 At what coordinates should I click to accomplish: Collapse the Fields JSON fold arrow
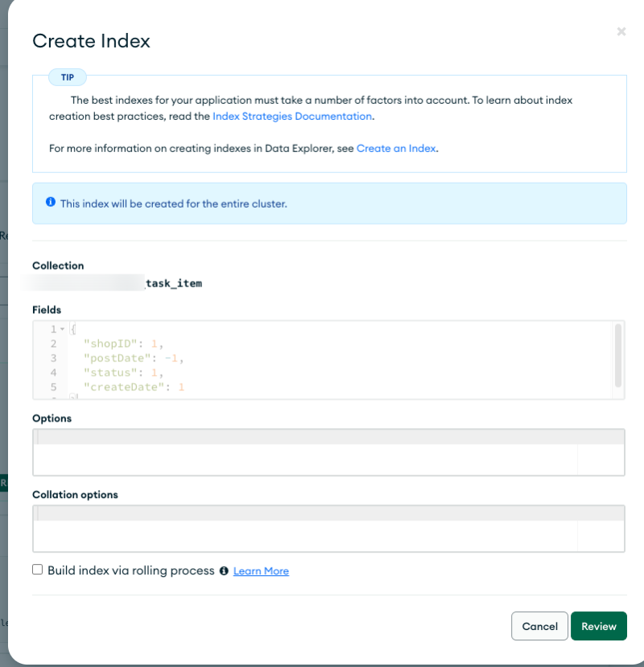pyautogui.click(x=62, y=329)
